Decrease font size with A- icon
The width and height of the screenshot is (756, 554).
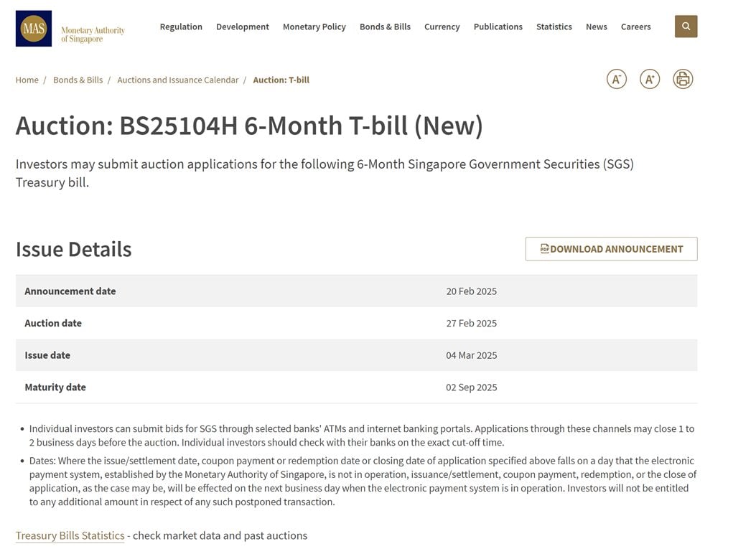(x=616, y=79)
